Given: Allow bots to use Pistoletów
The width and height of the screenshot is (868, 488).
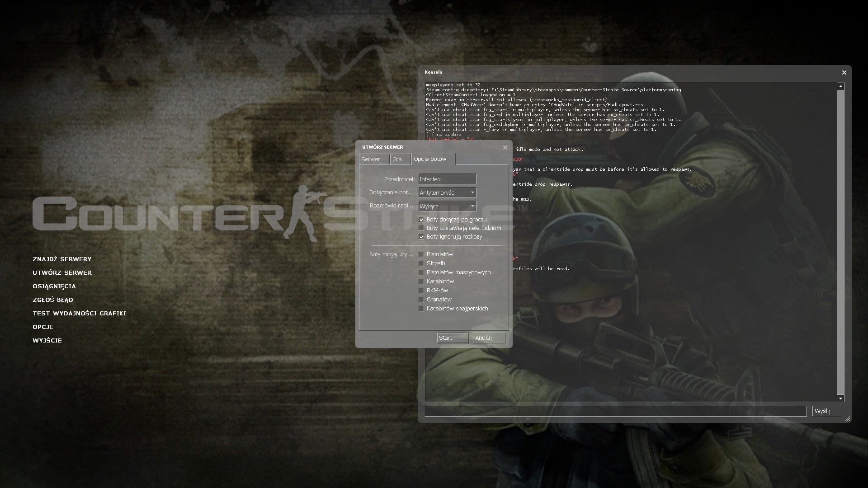Looking at the screenshot, I should tap(421, 254).
